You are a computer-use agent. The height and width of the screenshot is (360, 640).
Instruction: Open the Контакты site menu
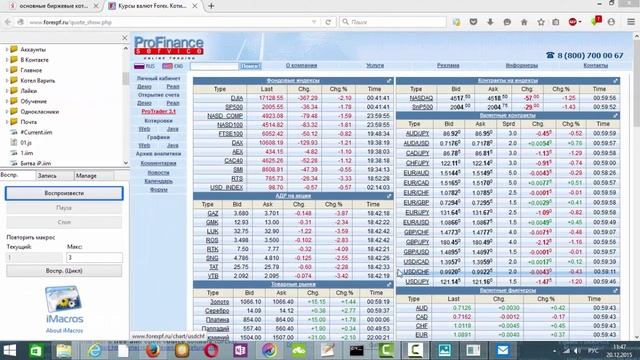[596, 65]
